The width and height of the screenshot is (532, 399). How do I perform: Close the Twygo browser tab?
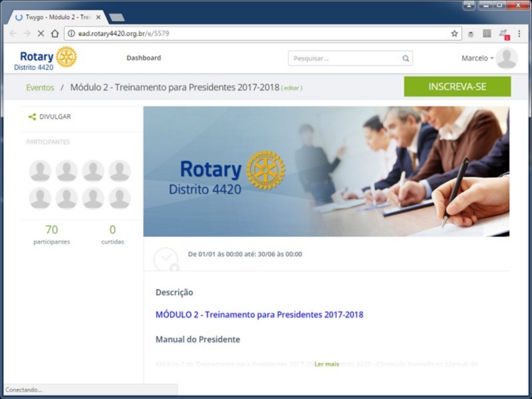pyautogui.click(x=98, y=17)
